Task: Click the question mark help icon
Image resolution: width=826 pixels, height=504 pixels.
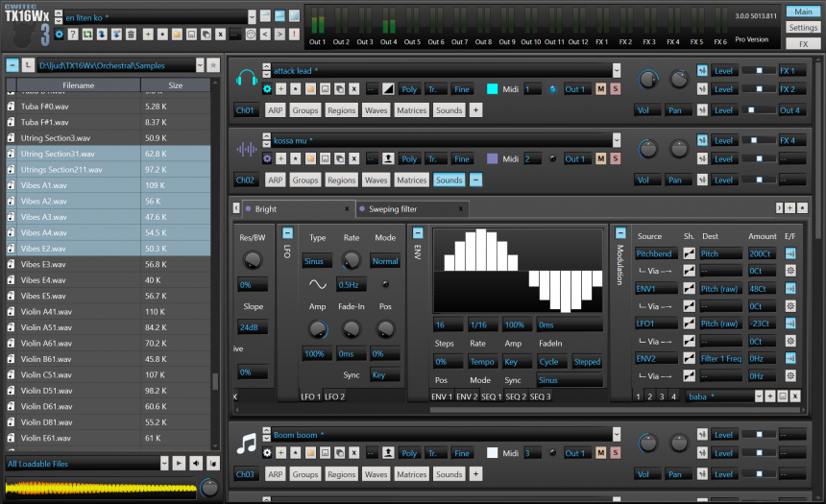Action: pyautogui.click(x=74, y=34)
